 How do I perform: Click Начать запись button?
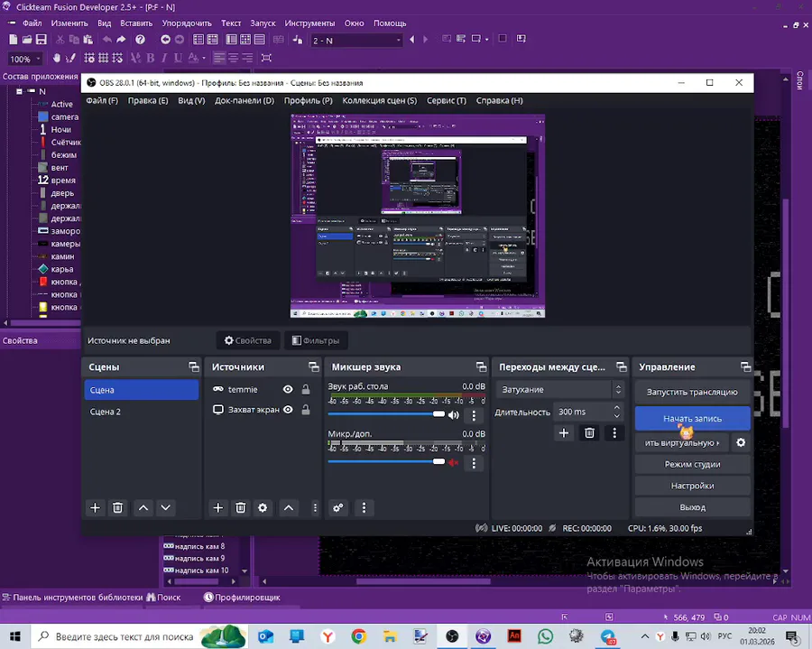click(692, 419)
